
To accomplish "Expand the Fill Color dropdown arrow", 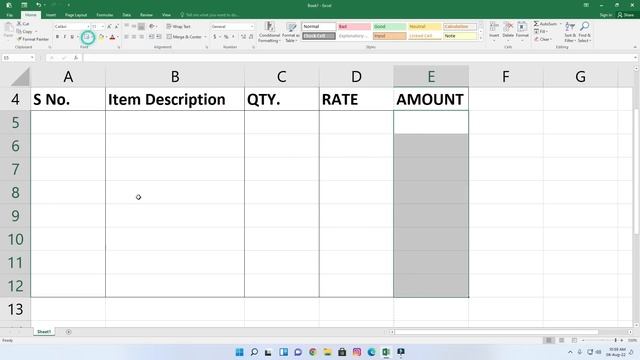I will pyautogui.click(x=107, y=37).
